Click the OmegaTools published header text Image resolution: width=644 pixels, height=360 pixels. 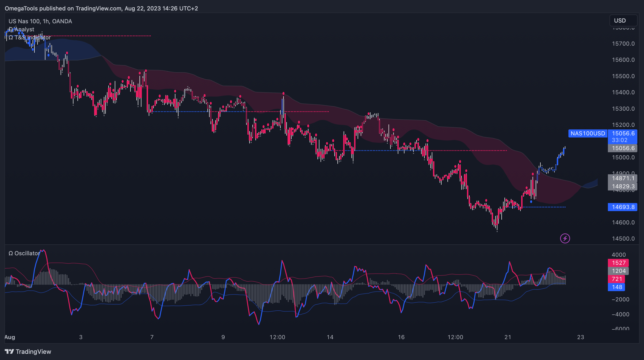(x=101, y=9)
